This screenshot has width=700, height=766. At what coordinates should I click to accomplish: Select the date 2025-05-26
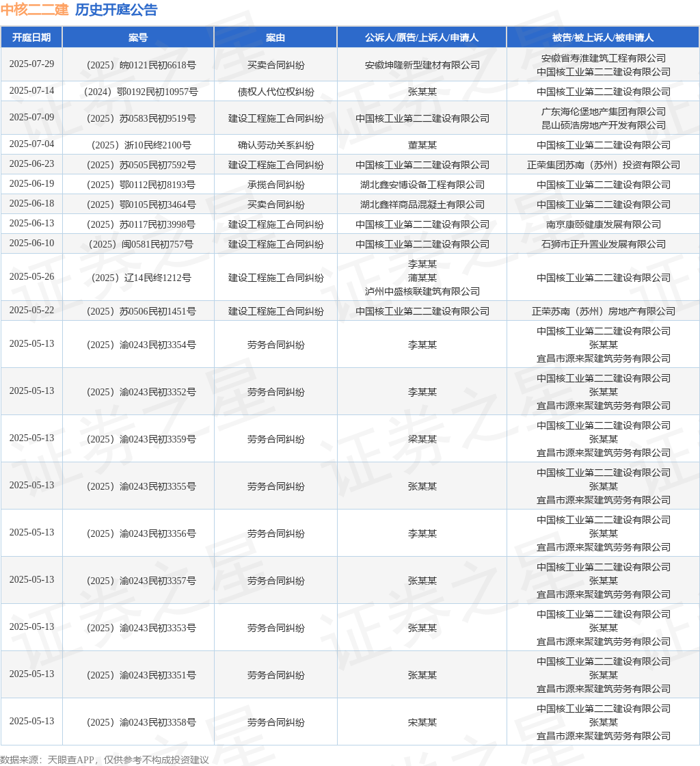(31, 276)
